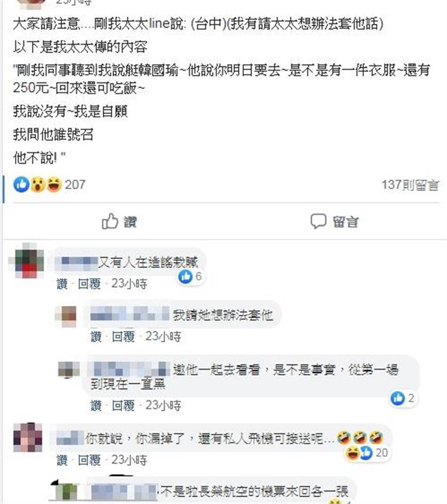Open avatar of the 私人飛機 commenter
This screenshot has width=447, height=504.
click(x=28, y=437)
